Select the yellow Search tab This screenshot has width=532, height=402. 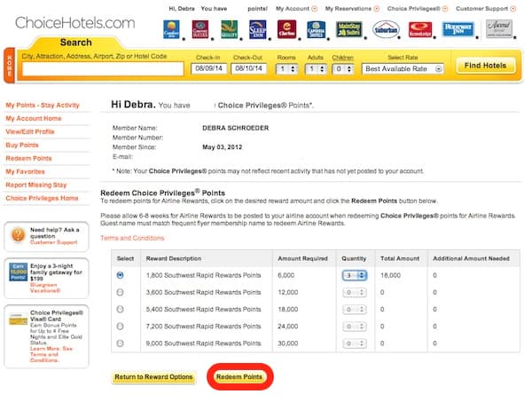coord(76,43)
